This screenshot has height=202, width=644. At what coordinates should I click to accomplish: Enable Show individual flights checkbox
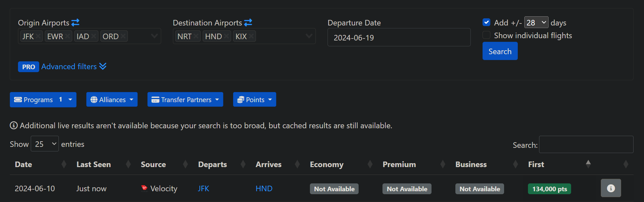click(486, 35)
